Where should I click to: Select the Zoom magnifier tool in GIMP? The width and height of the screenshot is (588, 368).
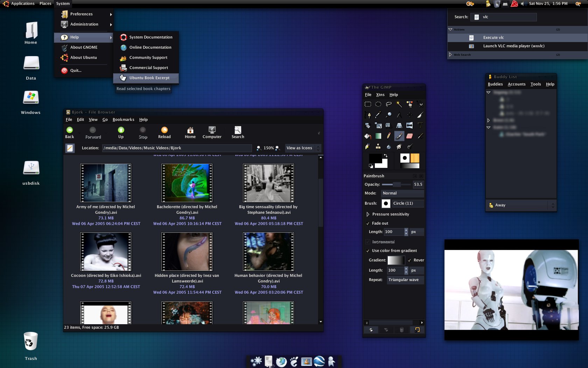388,115
